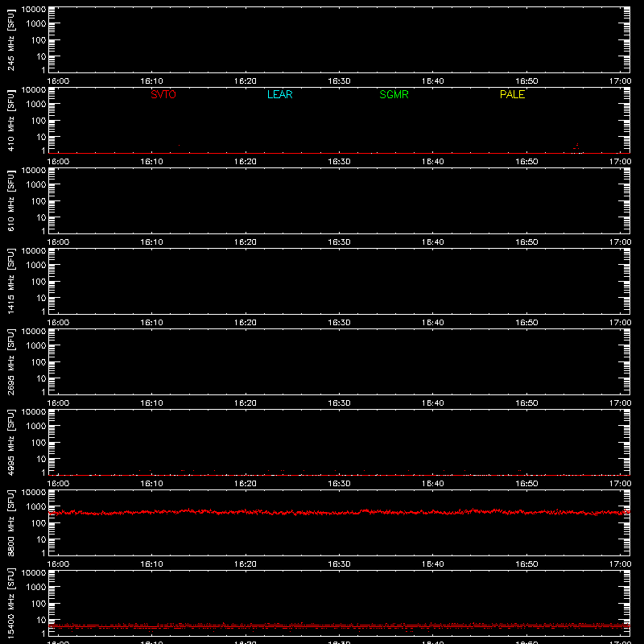Image resolution: width=644 pixels, height=644 pixels.
Task: Click 16:20 time label under 8800 MHz panel
Action: click(x=246, y=564)
